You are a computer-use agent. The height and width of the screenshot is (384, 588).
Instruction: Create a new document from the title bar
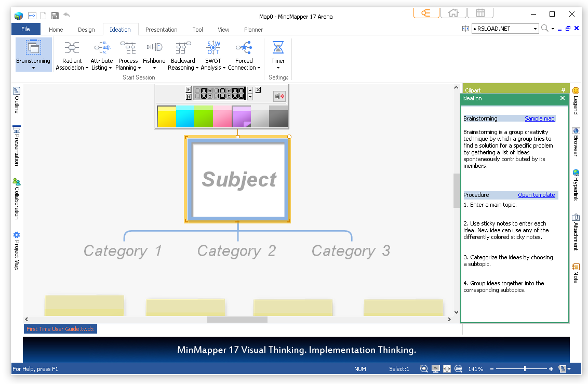(x=44, y=16)
